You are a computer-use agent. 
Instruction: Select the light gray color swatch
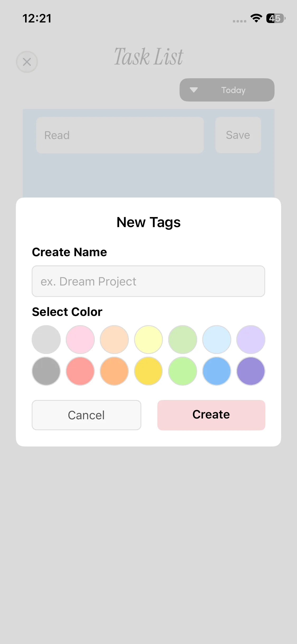46,339
